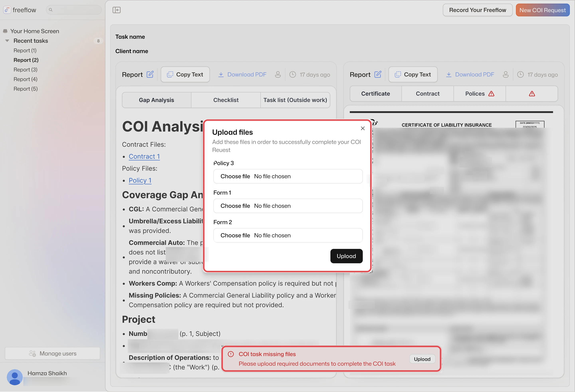
Task: Click Manage users button
Action: (x=53, y=353)
